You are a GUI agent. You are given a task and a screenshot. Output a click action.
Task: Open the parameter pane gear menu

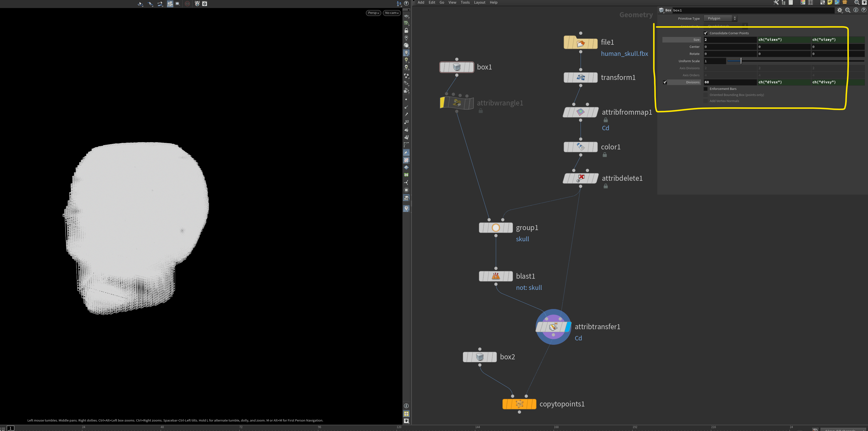coord(839,10)
